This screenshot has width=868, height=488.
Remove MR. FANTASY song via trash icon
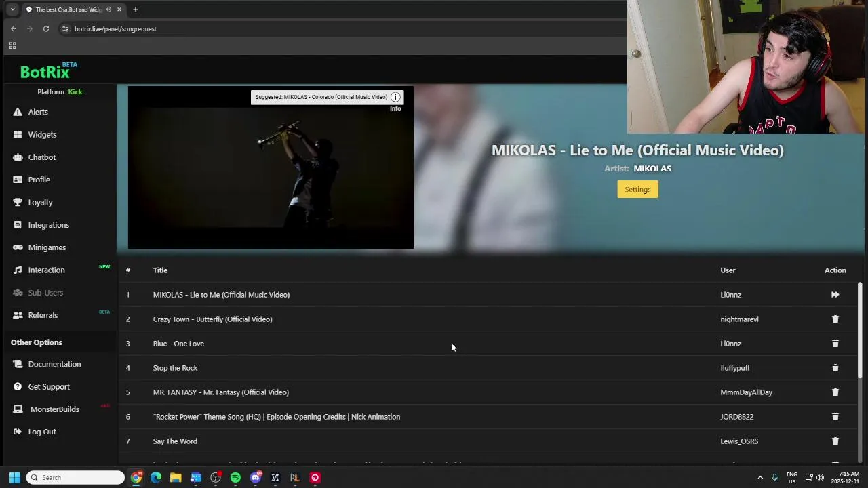pos(835,392)
